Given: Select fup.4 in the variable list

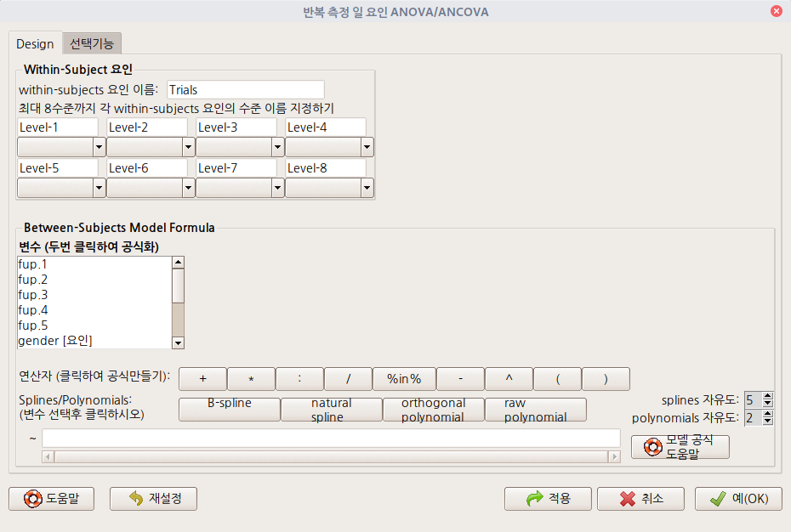Looking at the screenshot, I should [x=94, y=310].
